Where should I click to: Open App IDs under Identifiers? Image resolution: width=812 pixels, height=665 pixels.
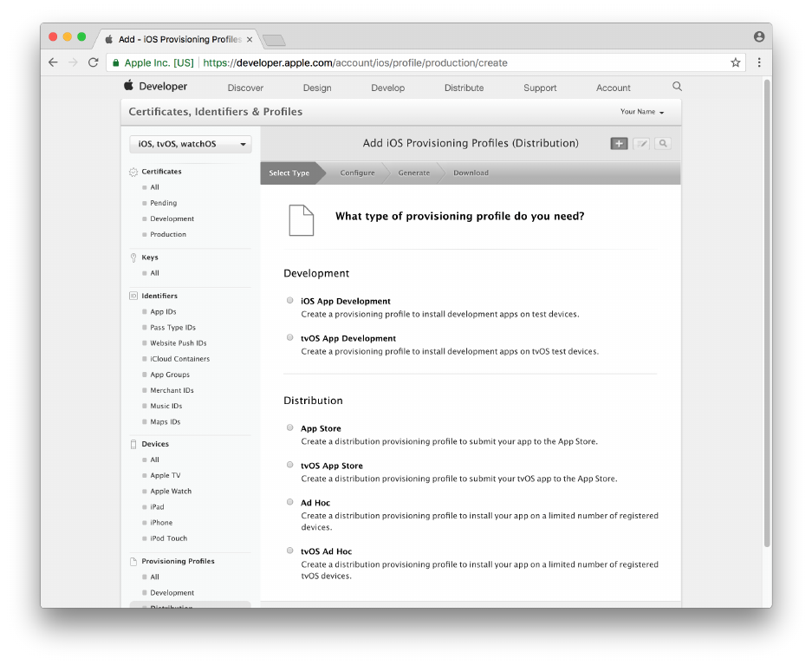[163, 312]
